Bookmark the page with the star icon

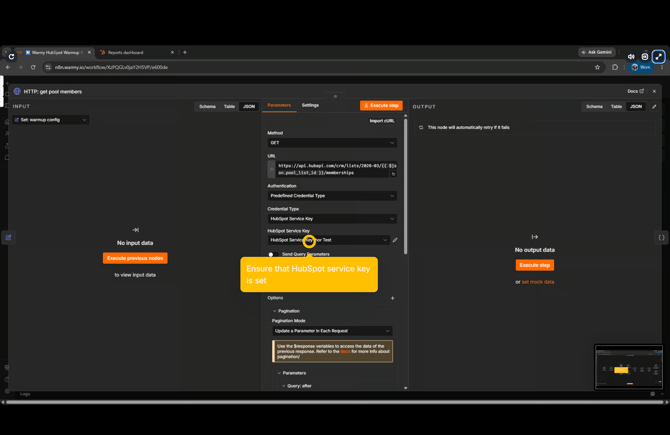[597, 67]
